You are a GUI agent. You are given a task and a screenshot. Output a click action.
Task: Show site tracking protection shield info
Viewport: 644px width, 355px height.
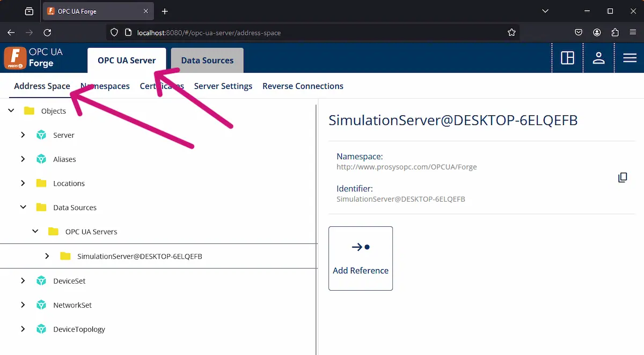click(x=114, y=33)
